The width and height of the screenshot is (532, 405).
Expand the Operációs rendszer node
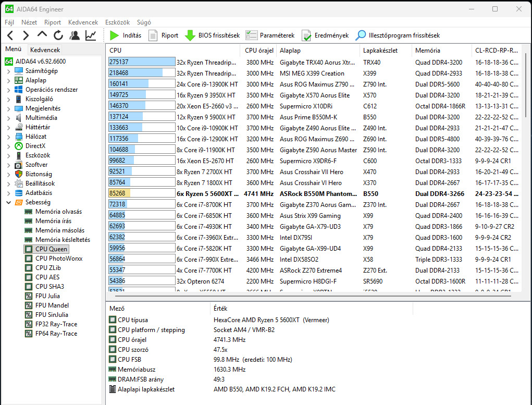pyautogui.click(x=8, y=90)
